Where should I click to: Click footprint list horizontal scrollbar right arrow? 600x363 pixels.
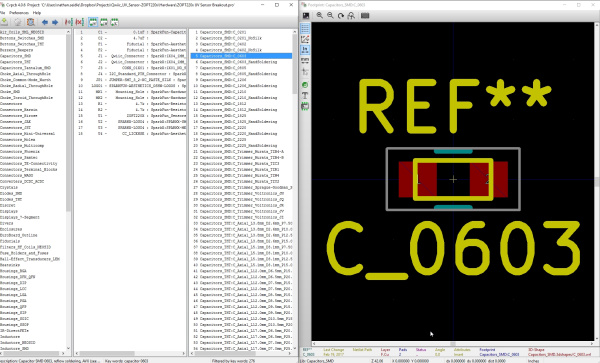coord(290,353)
